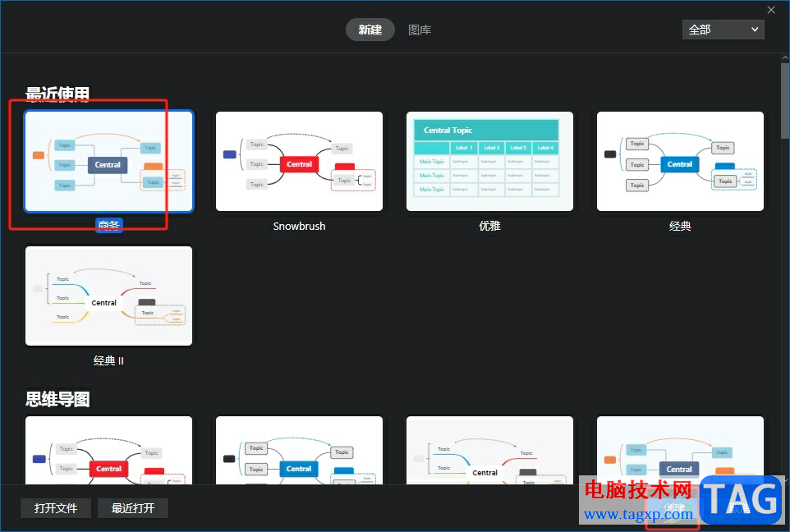Switch to the 新建 tab
This screenshot has width=790, height=532.
(370, 30)
